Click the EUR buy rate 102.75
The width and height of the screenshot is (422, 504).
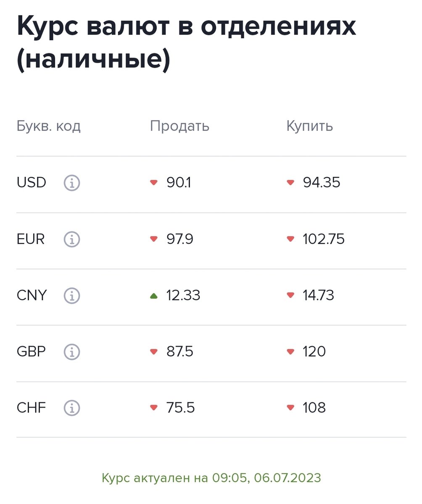pos(323,239)
